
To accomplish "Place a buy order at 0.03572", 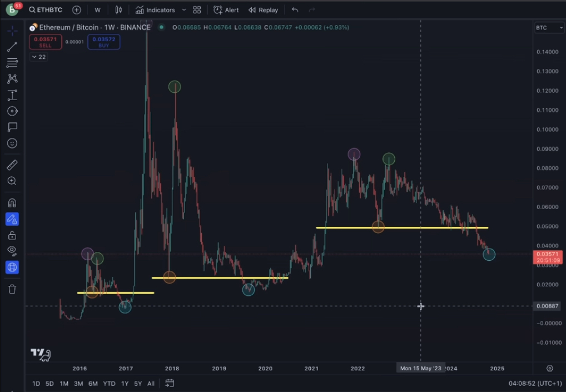I will [x=103, y=42].
